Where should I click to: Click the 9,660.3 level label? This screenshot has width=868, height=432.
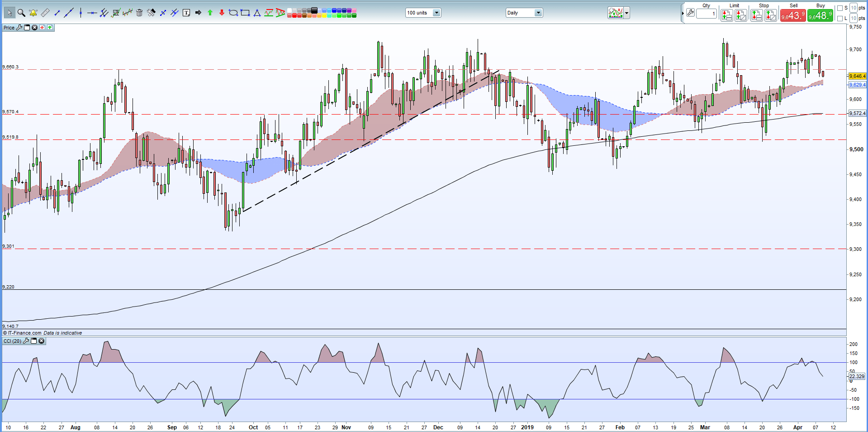click(x=11, y=67)
